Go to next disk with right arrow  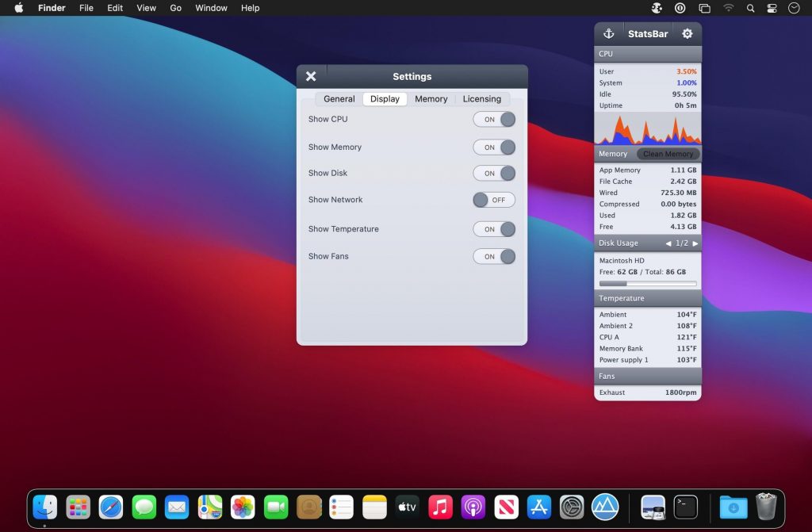[695, 243]
